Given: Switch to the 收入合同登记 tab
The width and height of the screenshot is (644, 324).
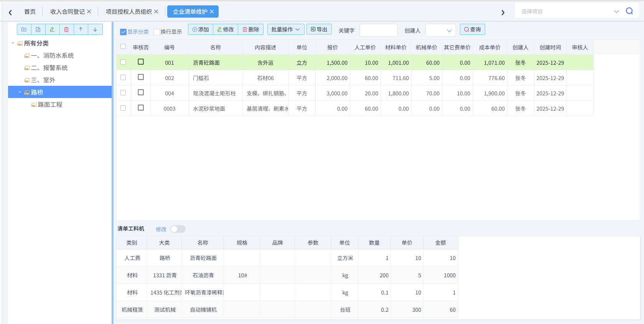Looking at the screenshot, I should point(68,11).
